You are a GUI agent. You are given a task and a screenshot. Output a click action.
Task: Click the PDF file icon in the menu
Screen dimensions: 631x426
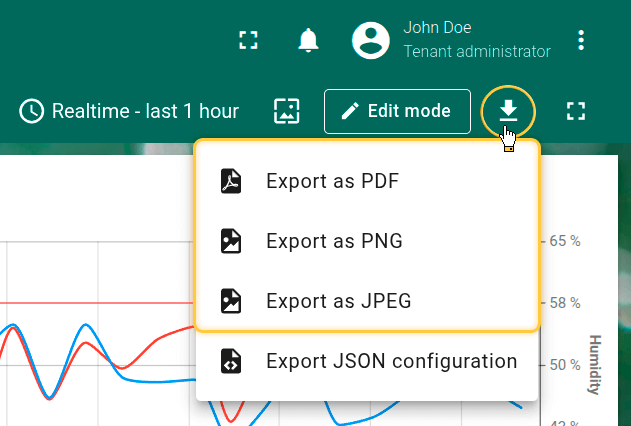pyautogui.click(x=232, y=181)
